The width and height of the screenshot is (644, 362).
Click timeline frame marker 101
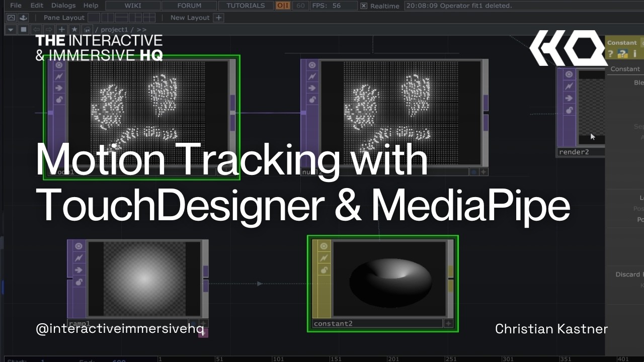pos(278,359)
